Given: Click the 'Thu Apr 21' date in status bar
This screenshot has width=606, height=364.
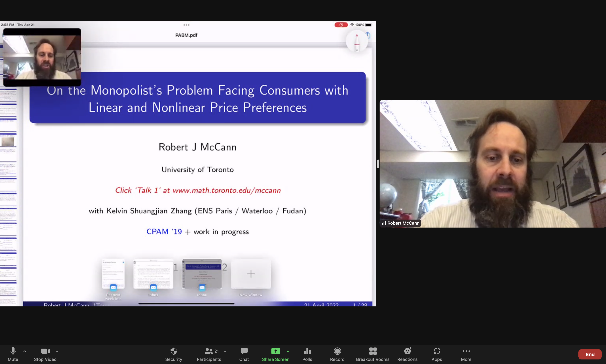Looking at the screenshot, I should coord(26,25).
